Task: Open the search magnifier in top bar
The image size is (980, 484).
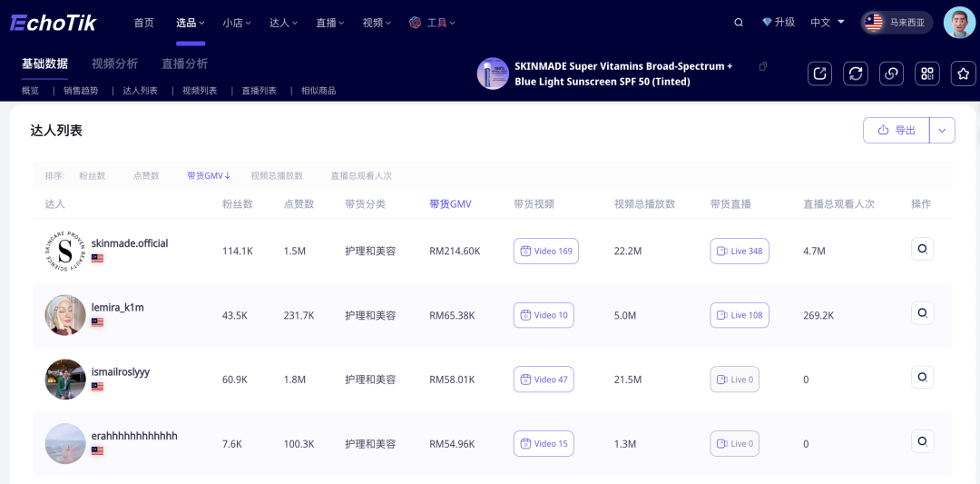Action: pyautogui.click(x=738, y=23)
